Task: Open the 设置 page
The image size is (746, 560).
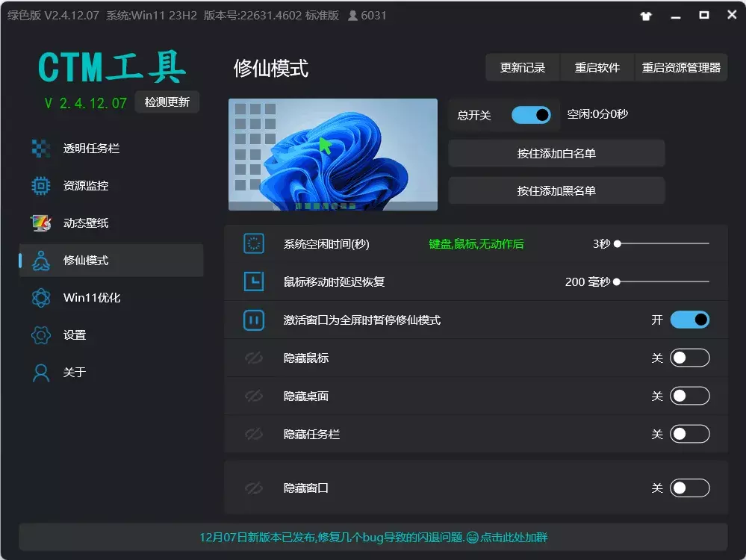Action: tap(111, 335)
